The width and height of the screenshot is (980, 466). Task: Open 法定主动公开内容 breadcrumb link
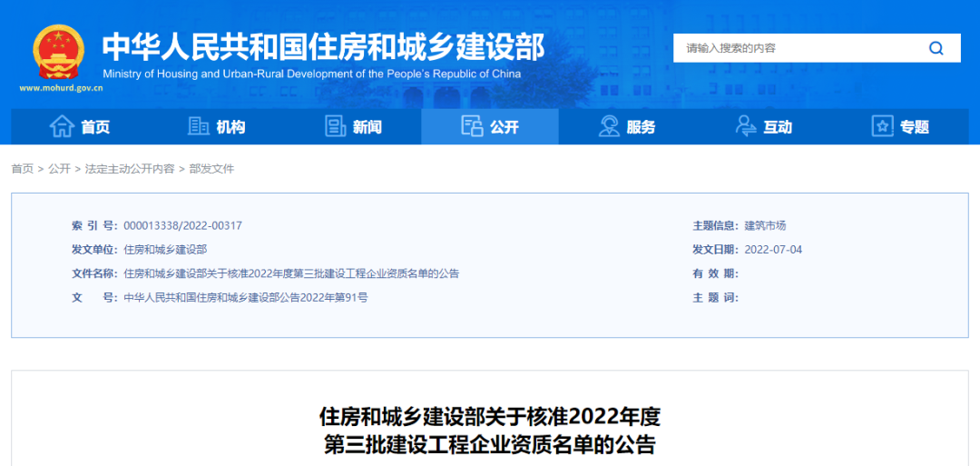[x=129, y=169]
